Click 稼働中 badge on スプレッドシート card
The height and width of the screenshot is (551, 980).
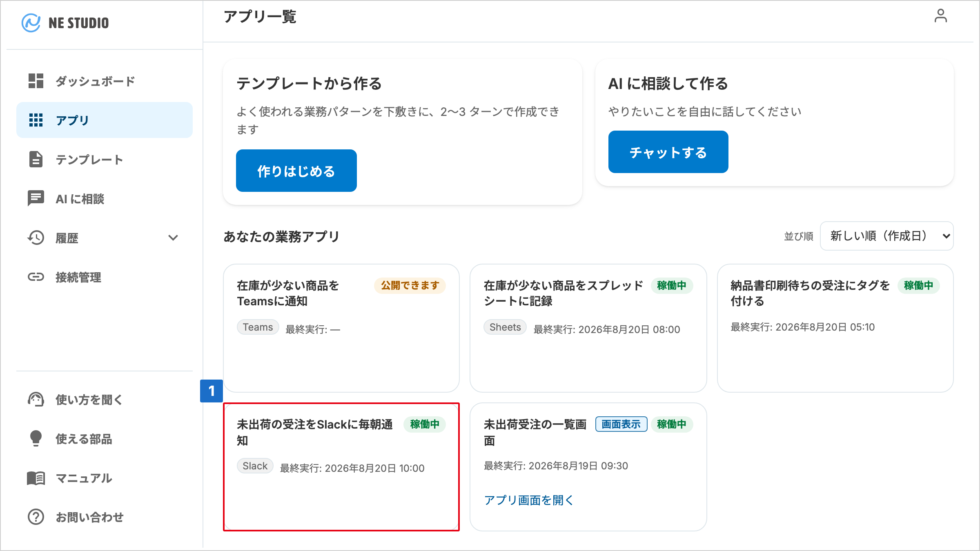point(672,285)
